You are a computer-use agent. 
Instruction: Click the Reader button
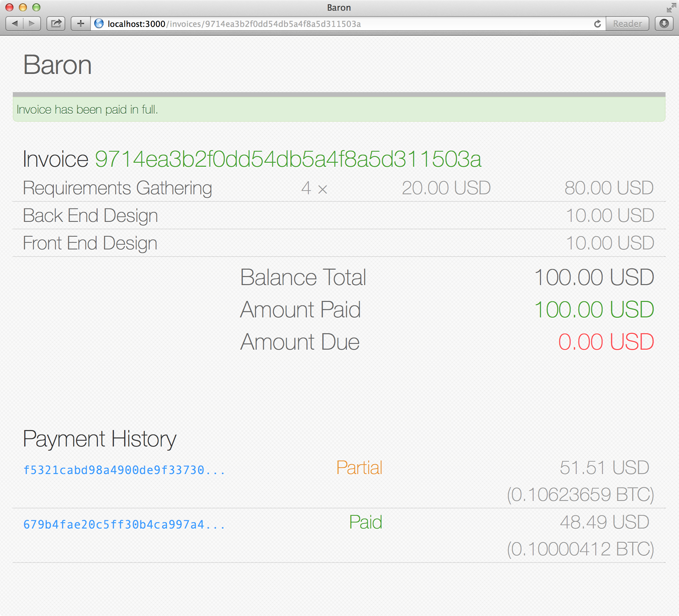click(x=627, y=24)
